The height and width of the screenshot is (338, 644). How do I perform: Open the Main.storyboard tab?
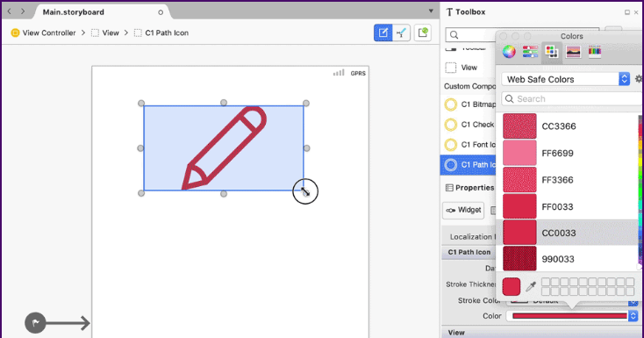pos(73,12)
